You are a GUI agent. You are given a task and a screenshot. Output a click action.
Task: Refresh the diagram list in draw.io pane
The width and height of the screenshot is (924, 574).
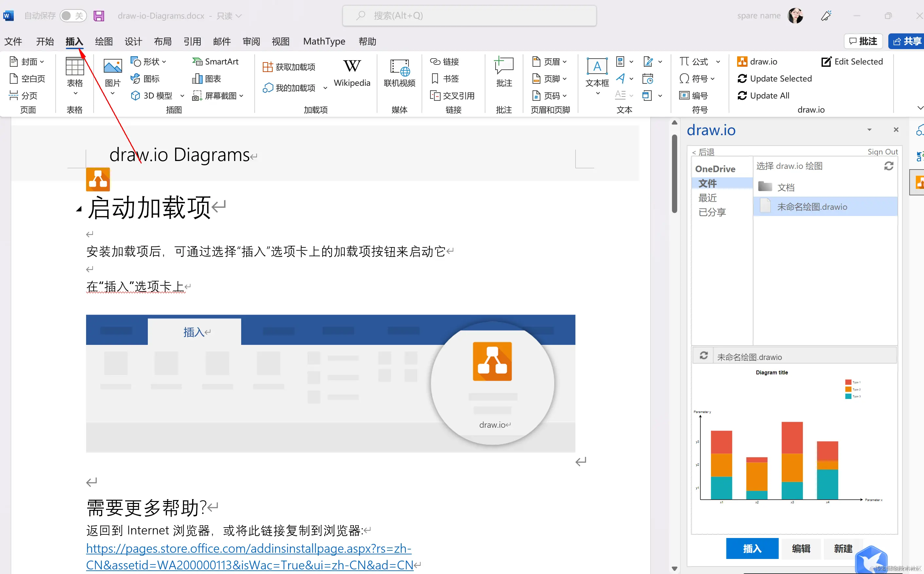[x=889, y=166]
